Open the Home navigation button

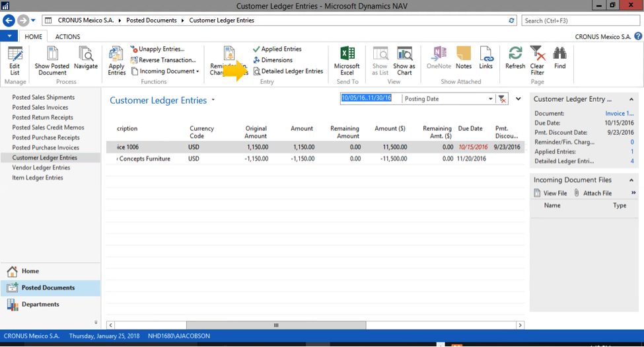pyautogui.click(x=50, y=272)
